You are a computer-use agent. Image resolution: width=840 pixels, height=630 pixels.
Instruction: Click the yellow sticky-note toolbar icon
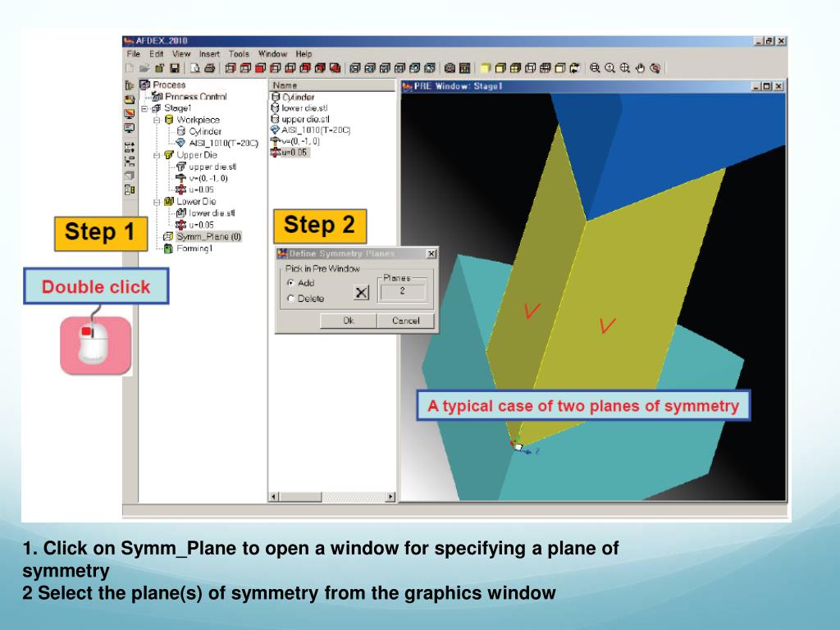click(486, 68)
